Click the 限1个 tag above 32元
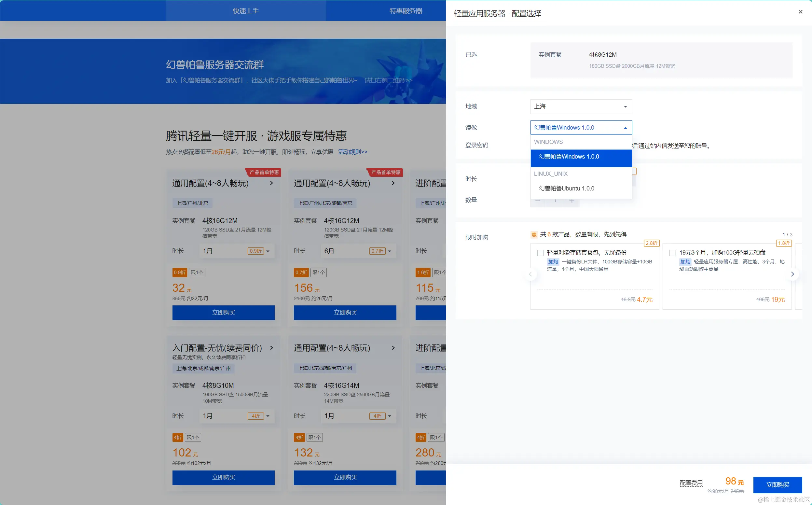812x505 pixels. click(197, 273)
